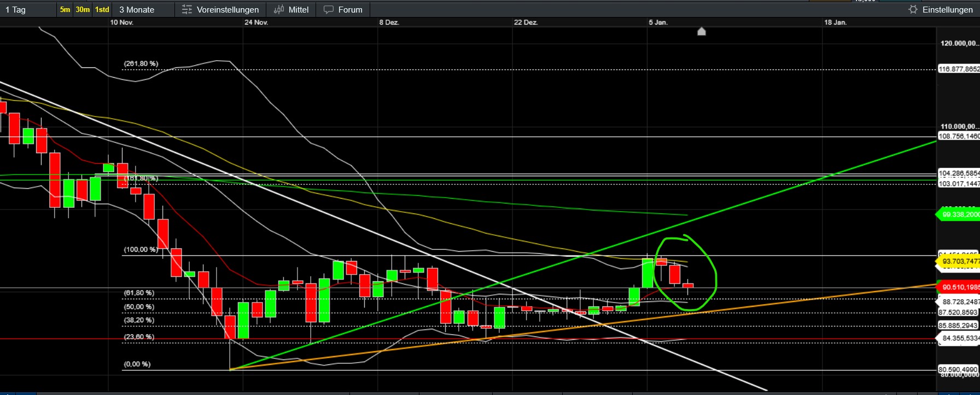Expand the Mittel price type selector

point(298,10)
